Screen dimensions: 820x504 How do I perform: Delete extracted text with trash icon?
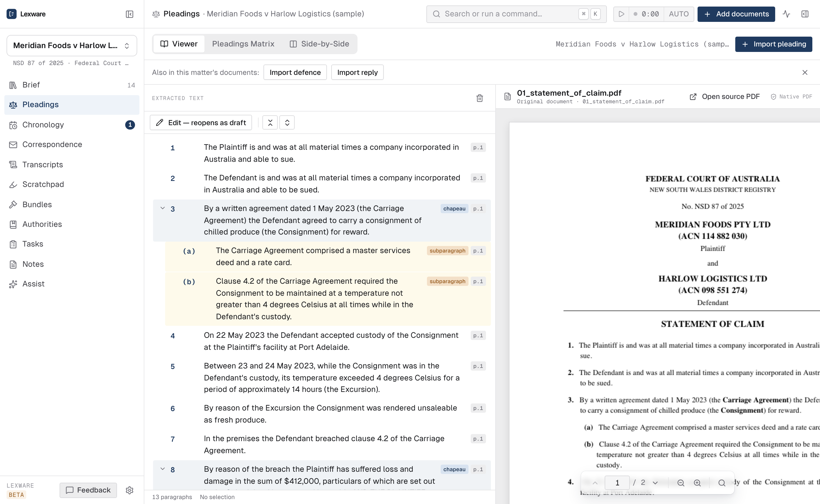[480, 98]
